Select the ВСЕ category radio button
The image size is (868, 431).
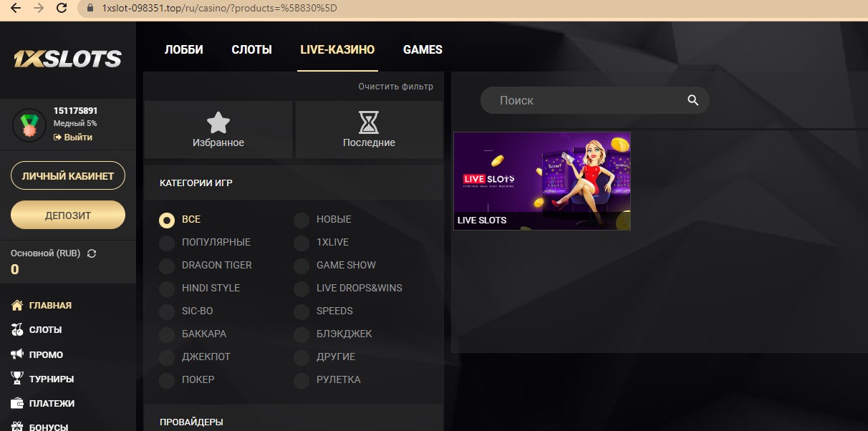167,220
